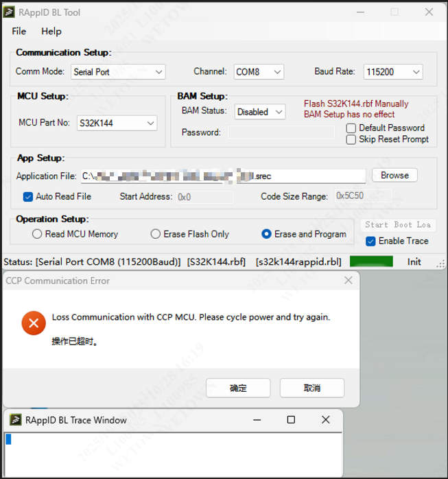Minimize the RAppID BL Tool window
Image resolution: width=448 pixels, height=479 pixels.
tap(360, 12)
